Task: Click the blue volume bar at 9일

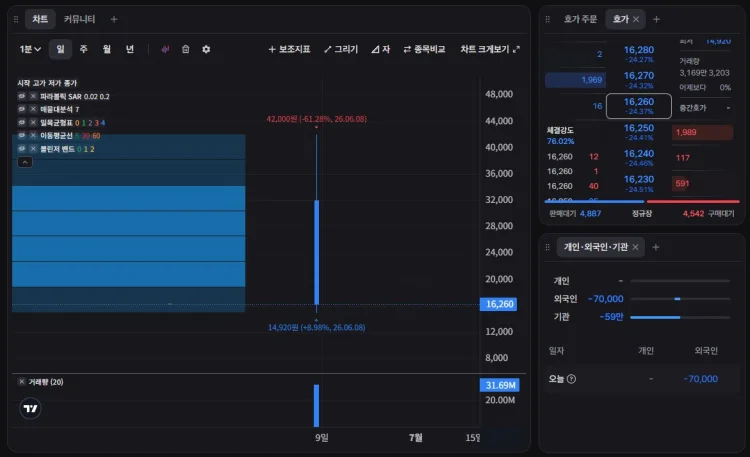Action: [x=316, y=406]
